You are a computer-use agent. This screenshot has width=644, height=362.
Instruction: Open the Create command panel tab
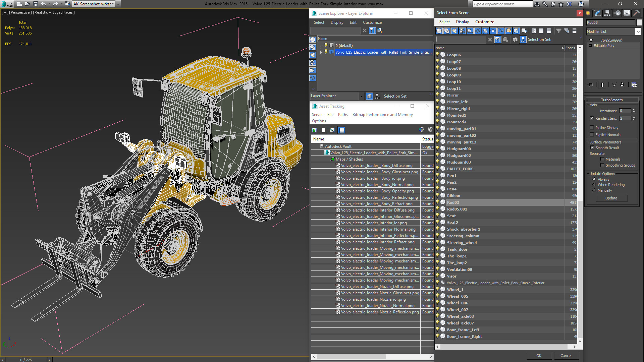(x=588, y=13)
